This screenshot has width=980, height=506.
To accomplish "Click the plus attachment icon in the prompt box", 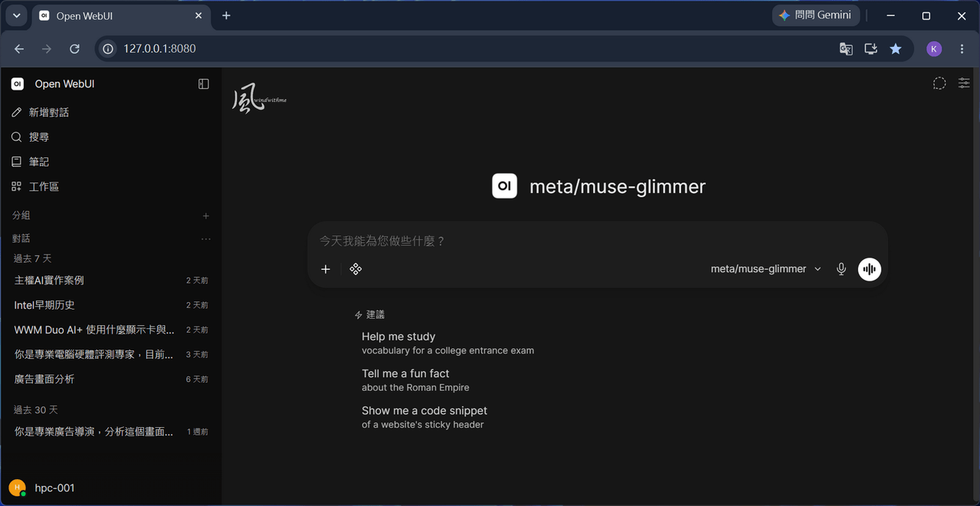I will tap(326, 269).
